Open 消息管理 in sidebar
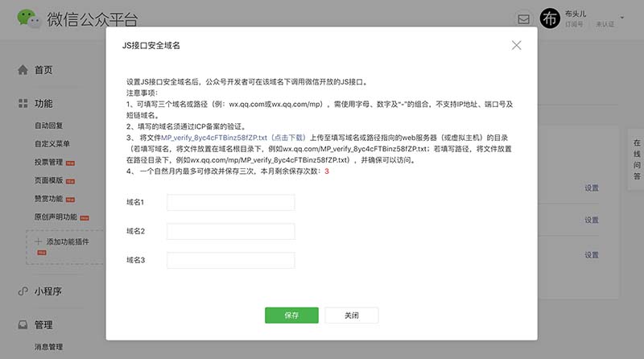 [49, 347]
